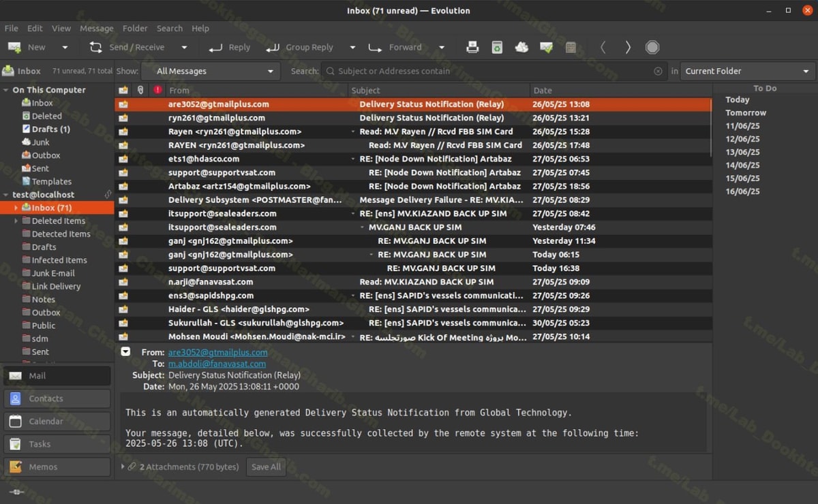Switch to the Tasks view
Image resolution: width=818 pixels, height=504 pixels.
(57, 444)
